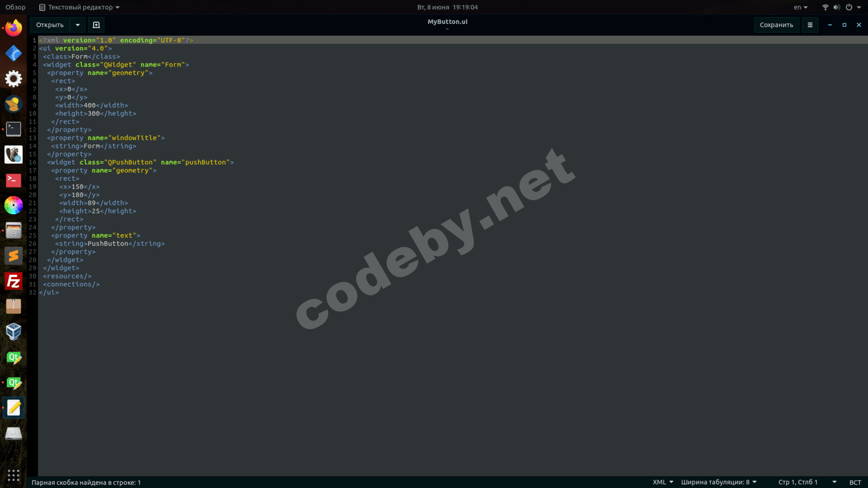This screenshot has width=868, height=488.
Task: Toggle ВСТ insert mode indicator
Action: point(855,482)
